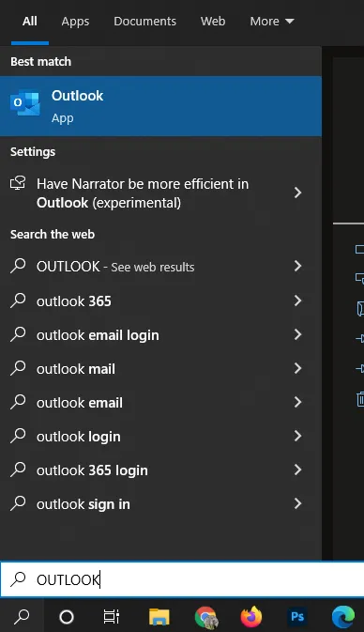Viewport: 364px width, 632px height.
Task: Switch to the Documents tab
Action: tap(145, 21)
